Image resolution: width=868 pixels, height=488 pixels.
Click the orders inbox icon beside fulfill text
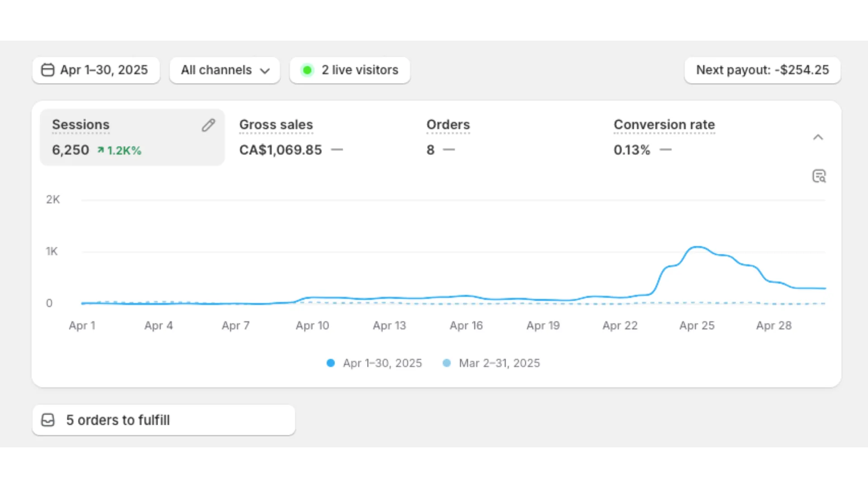point(47,420)
